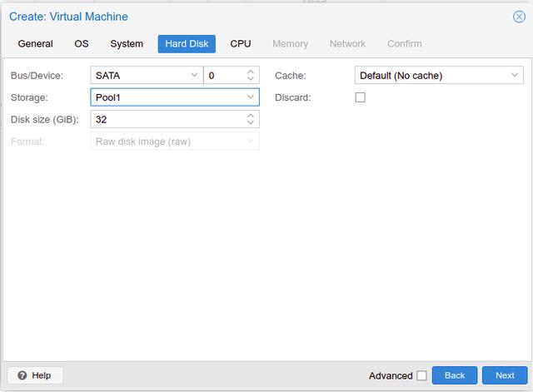Increase the device number spinner
Viewport: 533px width, 392px height.
click(251, 72)
